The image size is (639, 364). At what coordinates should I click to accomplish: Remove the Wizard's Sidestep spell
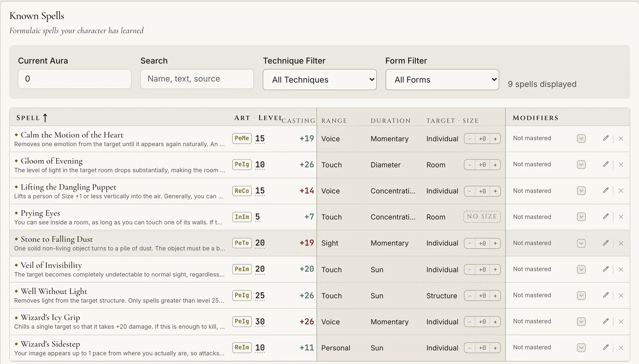tap(621, 348)
